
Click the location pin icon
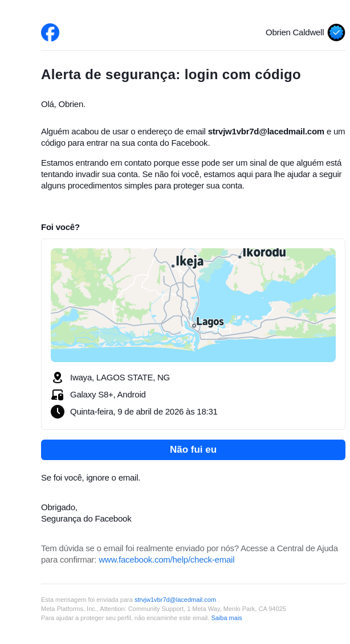(x=58, y=378)
